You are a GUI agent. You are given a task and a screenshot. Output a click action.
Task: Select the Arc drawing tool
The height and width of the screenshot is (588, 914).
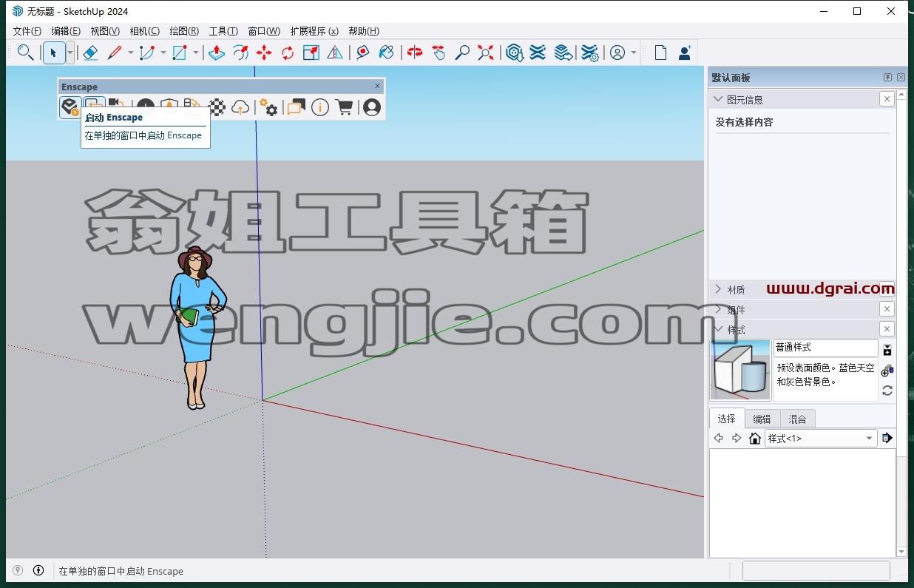click(147, 53)
